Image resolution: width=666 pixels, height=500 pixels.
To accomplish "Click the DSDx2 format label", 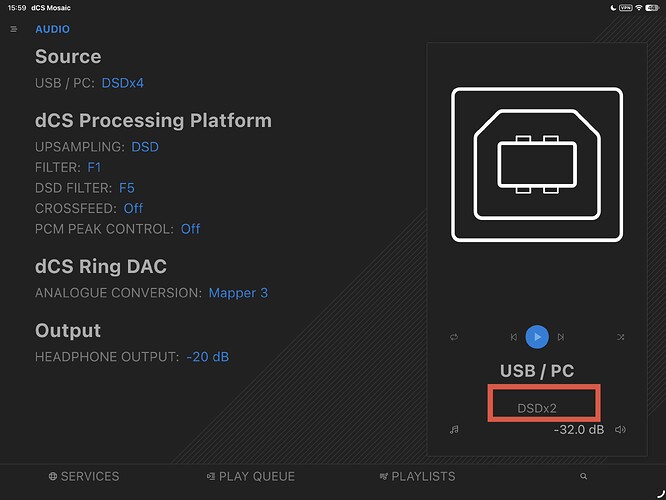I will click(537, 408).
